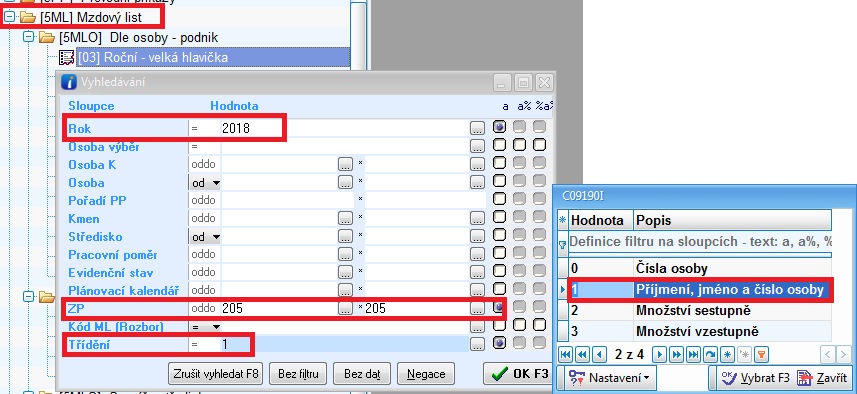Toggle the 'a' checkbox for Pořadí PP
The height and width of the screenshot is (394, 857).
click(x=500, y=199)
